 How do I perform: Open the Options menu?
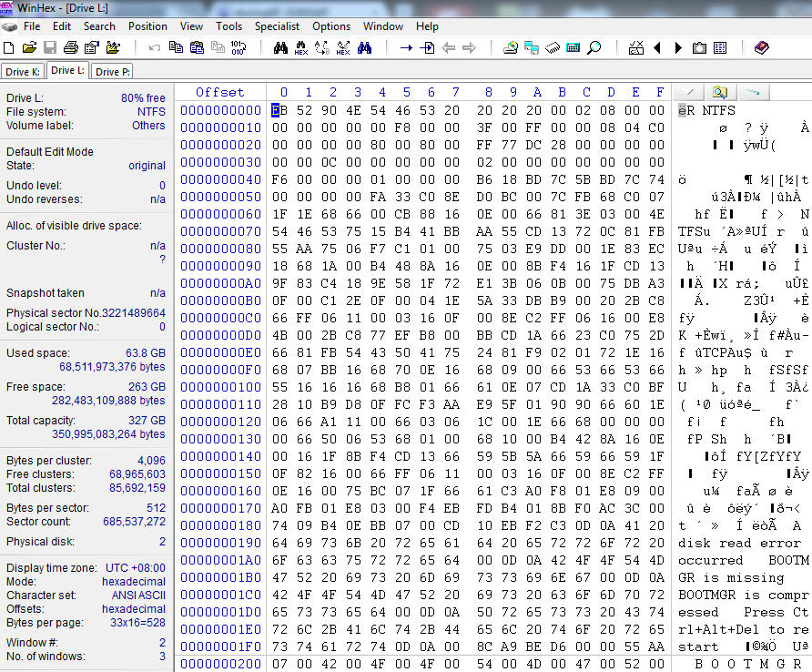point(331,26)
